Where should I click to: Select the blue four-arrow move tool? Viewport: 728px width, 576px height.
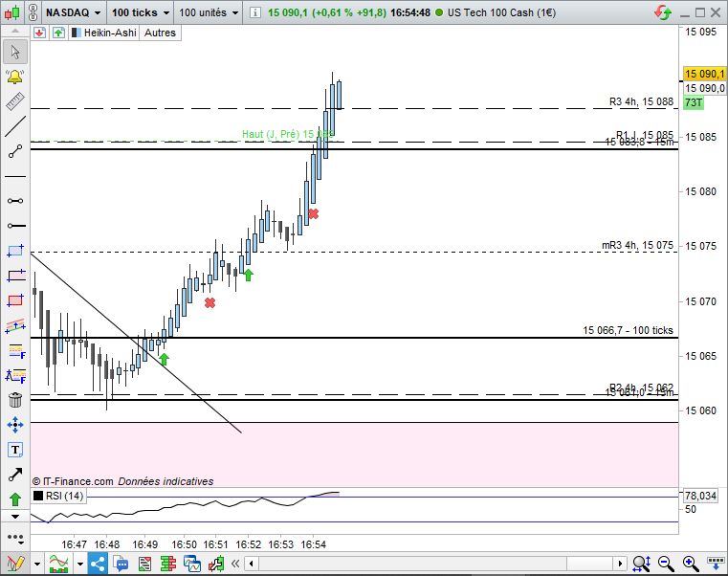coord(15,425)
